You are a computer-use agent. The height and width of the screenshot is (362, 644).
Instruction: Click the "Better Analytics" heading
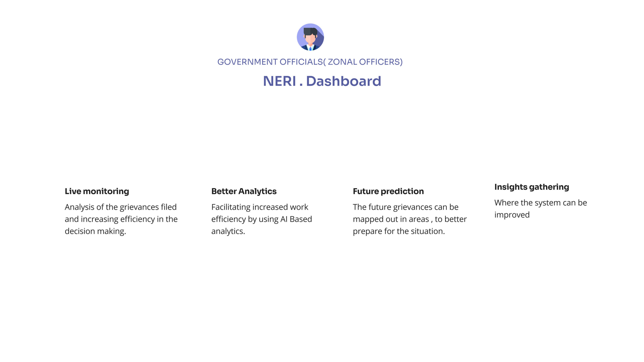click(x=244, y=191)
